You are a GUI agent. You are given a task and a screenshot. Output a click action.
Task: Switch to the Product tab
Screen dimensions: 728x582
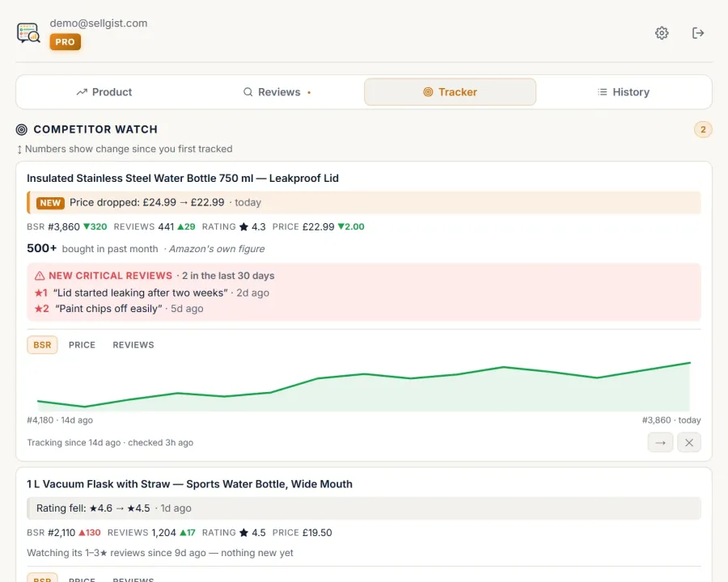click(x=104, y=92)
